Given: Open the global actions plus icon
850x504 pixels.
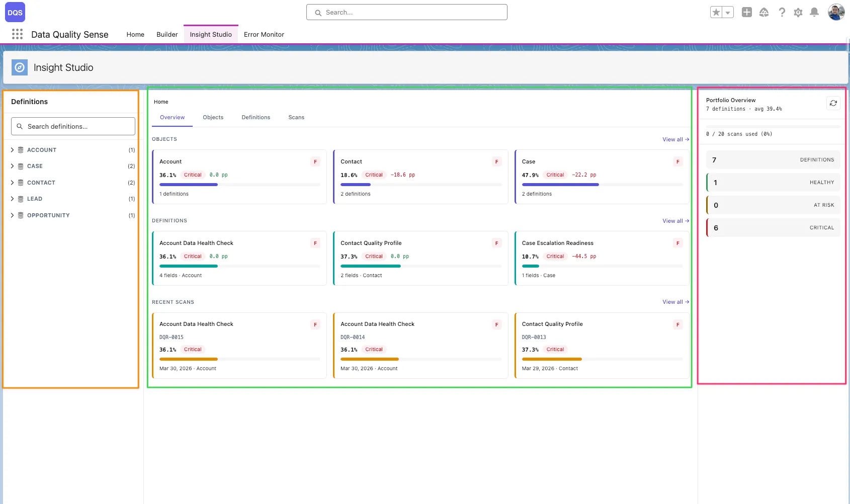Looking at the screenshot, I should coord(747,12).
